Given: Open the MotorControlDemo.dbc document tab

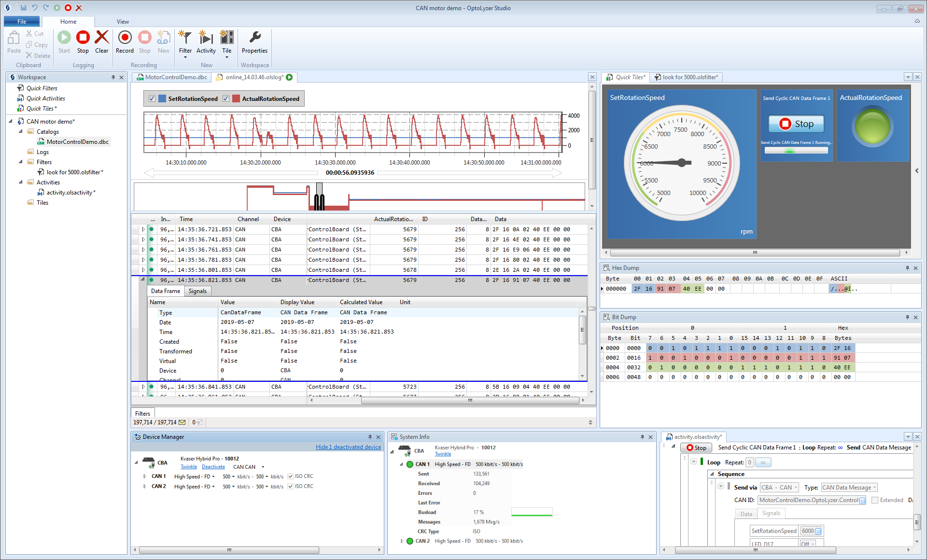Looking at the screenshot, I should [x=172, y=77].
